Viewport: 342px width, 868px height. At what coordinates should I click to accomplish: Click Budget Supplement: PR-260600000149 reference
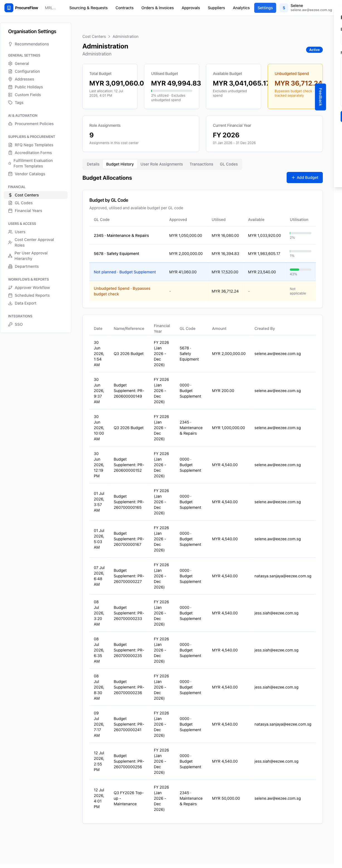click(129, 391)
